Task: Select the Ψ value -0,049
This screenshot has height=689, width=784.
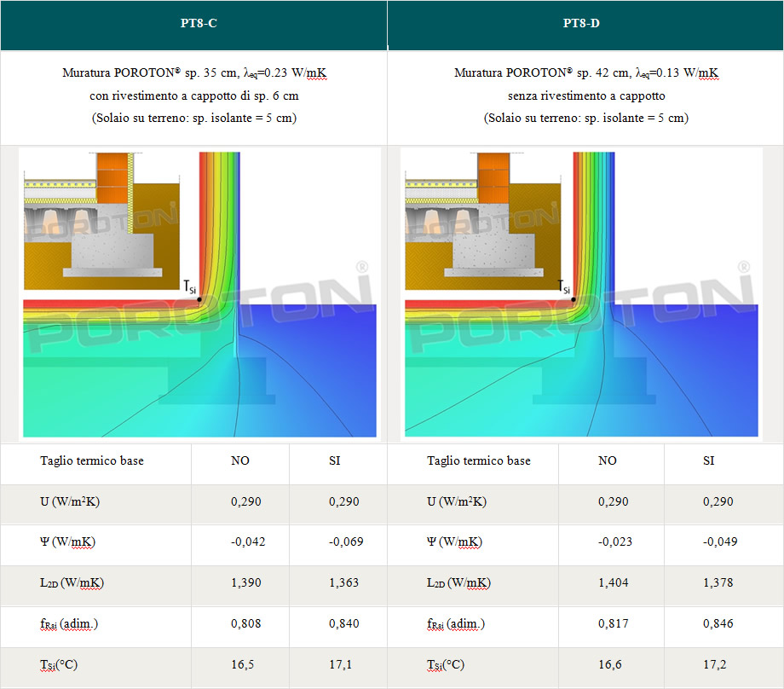Action: click(720, 541)
